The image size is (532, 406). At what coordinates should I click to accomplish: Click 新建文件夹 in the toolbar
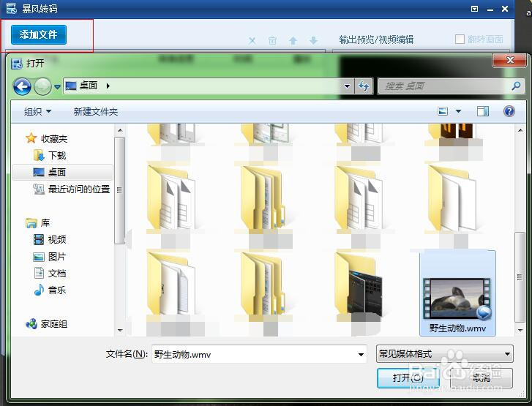coord(96,112)
